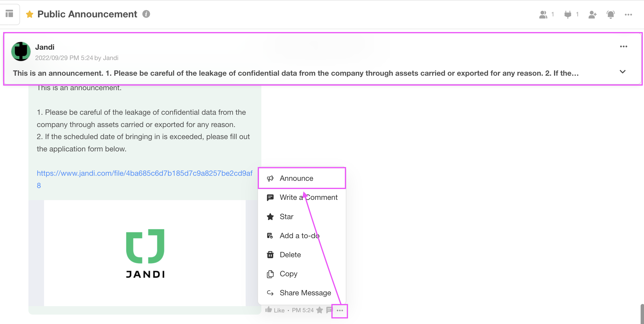This screenshot has width=644, height=324.
Task: Open announcement banner more options
Action: [x=624, y=47]
